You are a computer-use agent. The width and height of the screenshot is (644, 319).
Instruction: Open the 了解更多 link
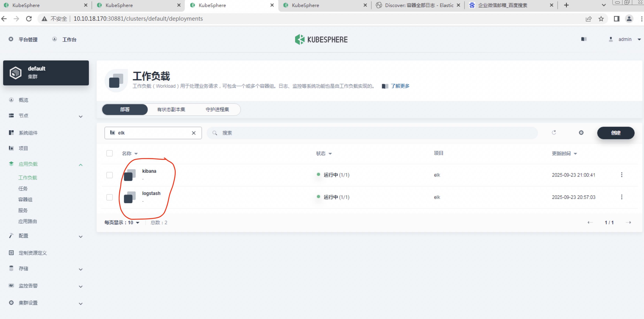(x=400, y=86)
